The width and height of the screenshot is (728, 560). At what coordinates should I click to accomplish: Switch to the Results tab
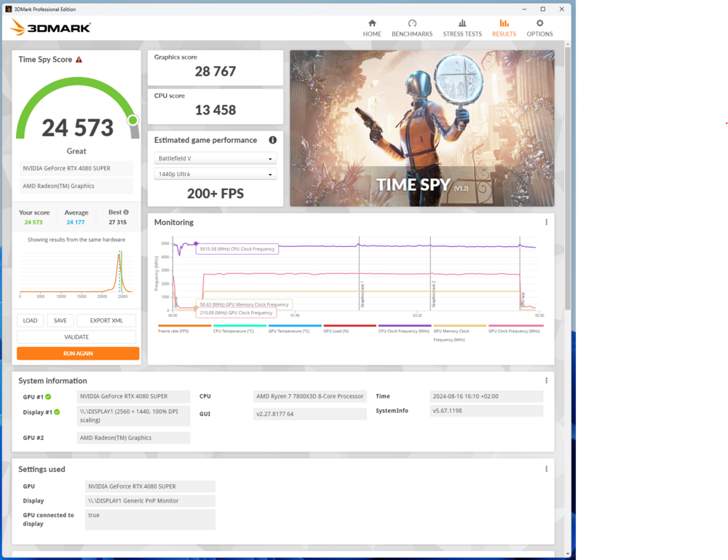pos(504,28)
